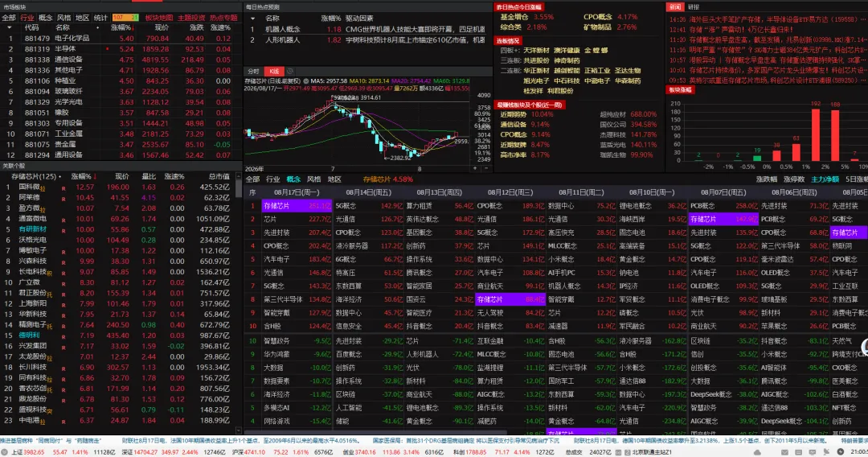Click the 北京联通主站Z1 server status
The width and height of the screenshot is (868, 457).
[x=652, y=452]
